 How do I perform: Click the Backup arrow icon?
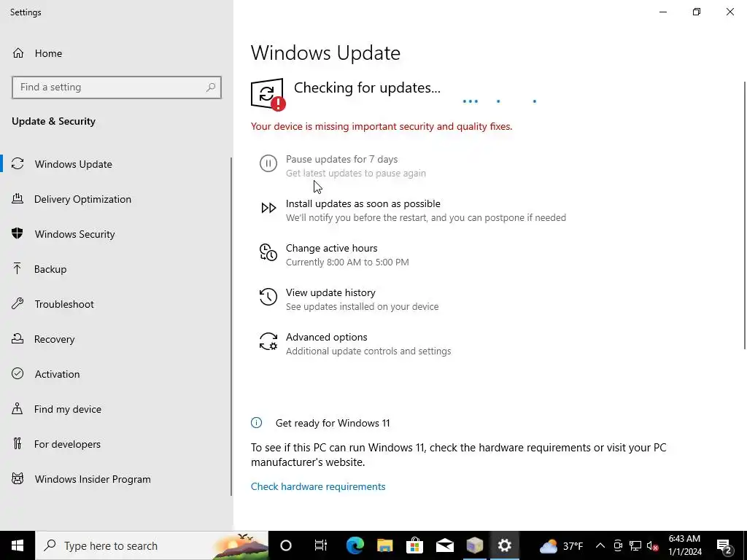[18, 268]
